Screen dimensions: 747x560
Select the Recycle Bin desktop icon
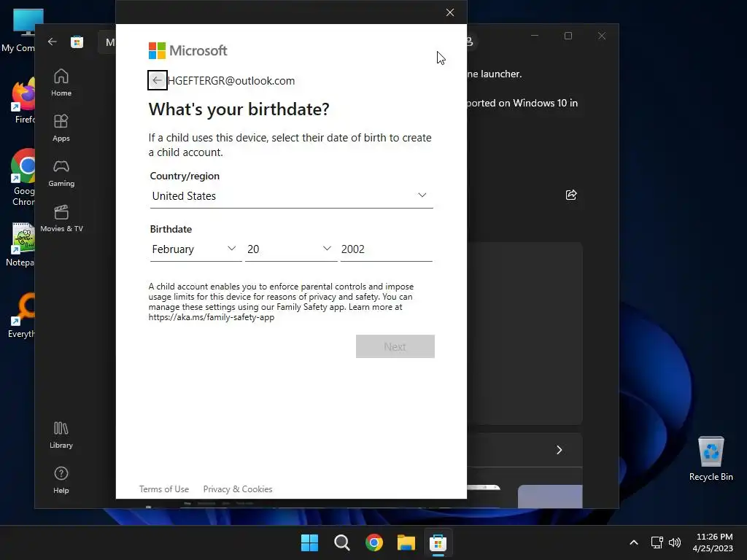click(711, 459)
